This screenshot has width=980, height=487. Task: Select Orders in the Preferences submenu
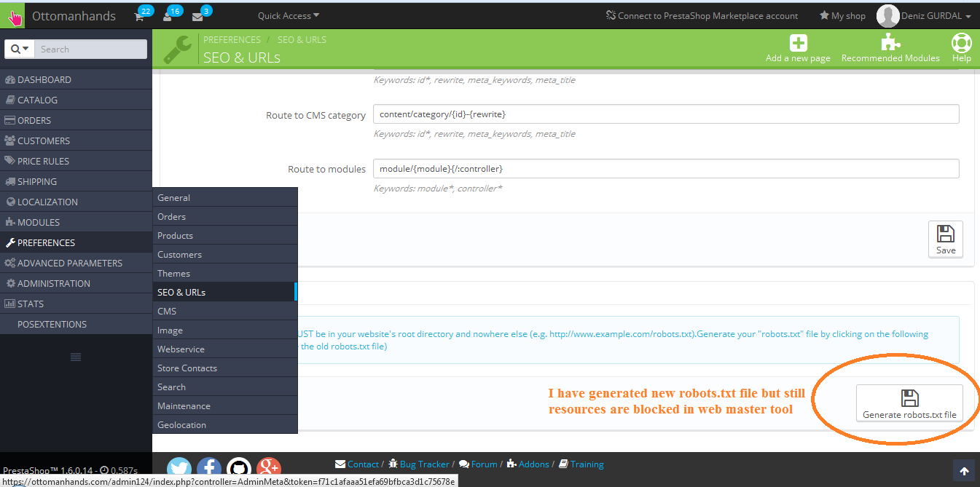click(224, 216)
